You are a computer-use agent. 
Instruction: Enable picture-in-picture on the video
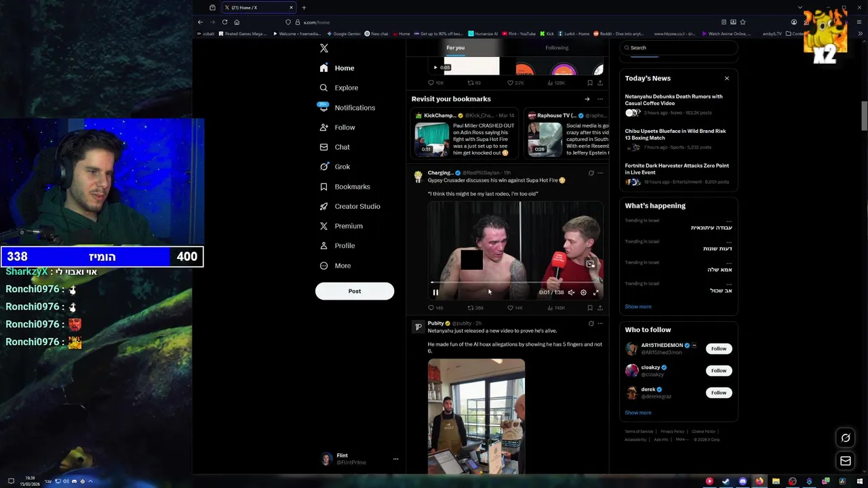(590, 264)
